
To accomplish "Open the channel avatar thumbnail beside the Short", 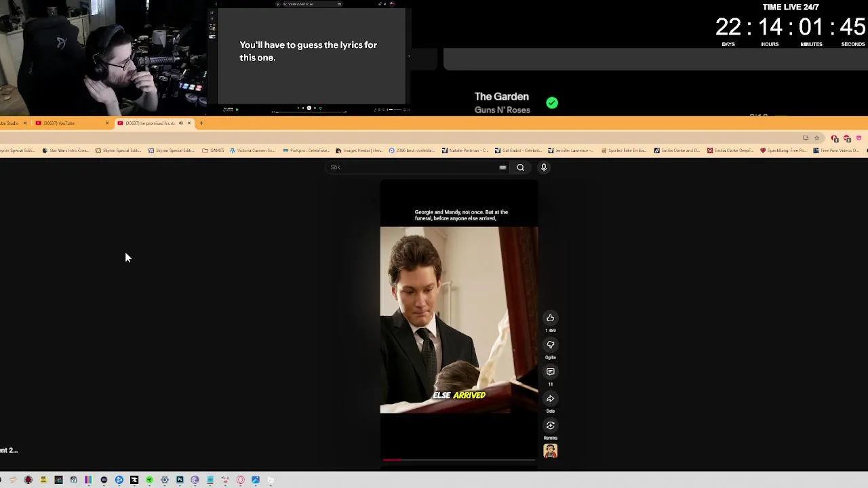I will [x=550, y=451].
